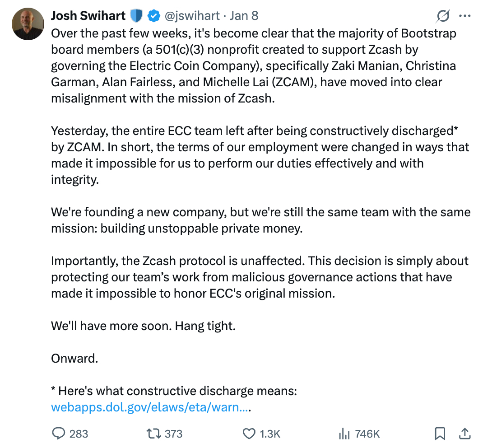Click the views bar chart icon
Viewport: 483px width, 448px height.
tap(344, 434)
